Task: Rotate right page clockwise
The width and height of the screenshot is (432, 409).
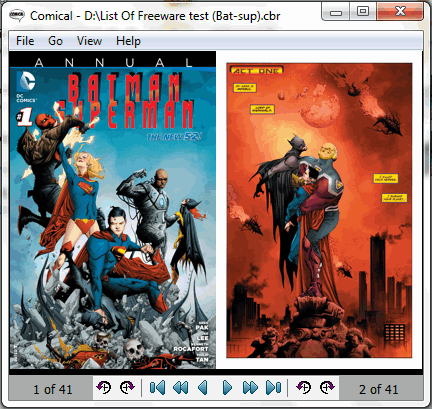Action: tap(327, 388)
